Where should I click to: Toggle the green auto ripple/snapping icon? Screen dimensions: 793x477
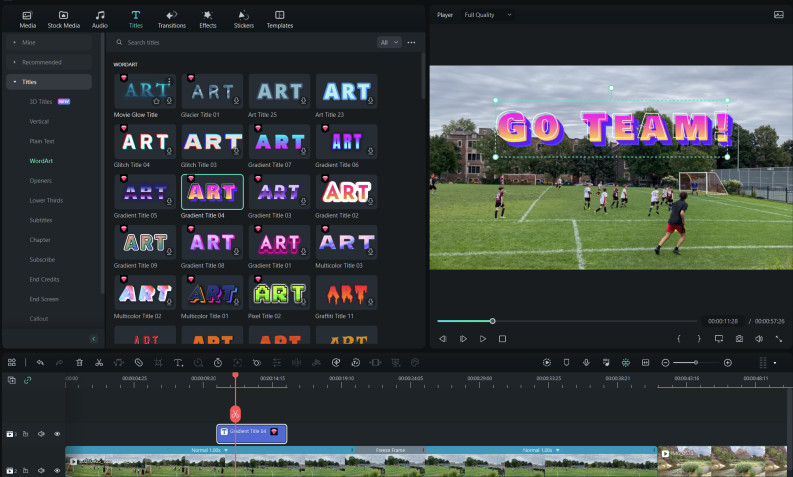pyautogui.click(x=626, y=362)
